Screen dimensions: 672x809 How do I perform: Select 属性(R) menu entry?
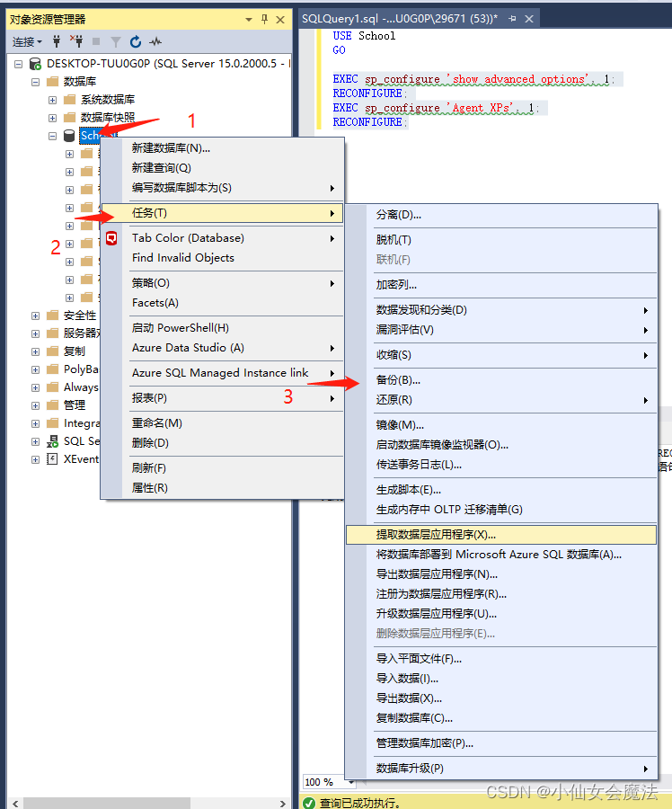coord(223,487)
